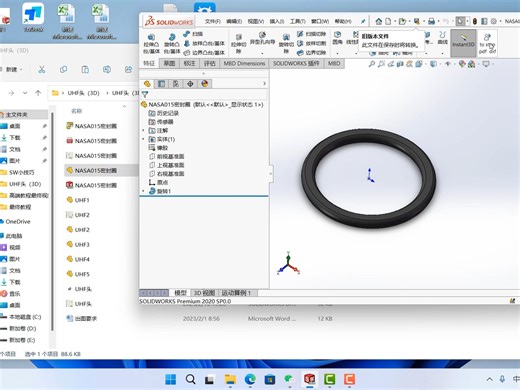520x390 pixels.
Task: Switch to the 3D 视图 bottom tab
Action: click(x=204, y=293)
